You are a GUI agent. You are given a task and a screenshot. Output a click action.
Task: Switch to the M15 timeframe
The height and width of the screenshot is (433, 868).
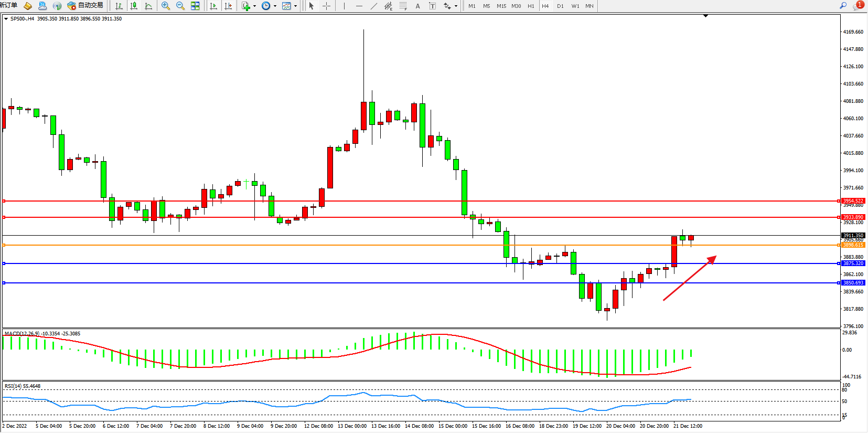click(x=501, y=6)
